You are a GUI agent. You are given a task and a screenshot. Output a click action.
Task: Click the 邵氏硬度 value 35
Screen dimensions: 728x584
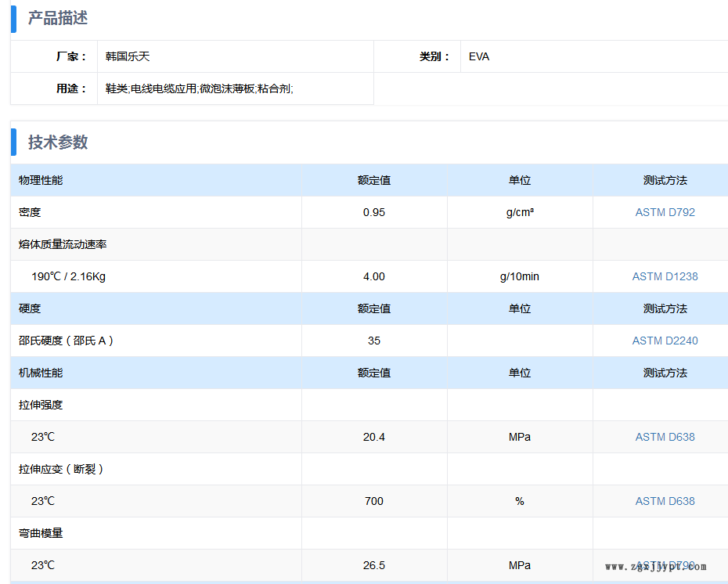point(374,341)
